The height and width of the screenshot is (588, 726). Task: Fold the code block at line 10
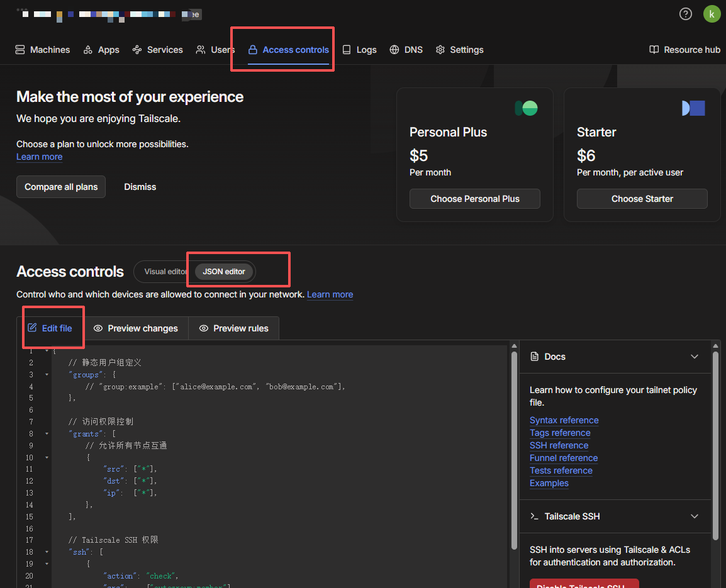click(47, 457)
